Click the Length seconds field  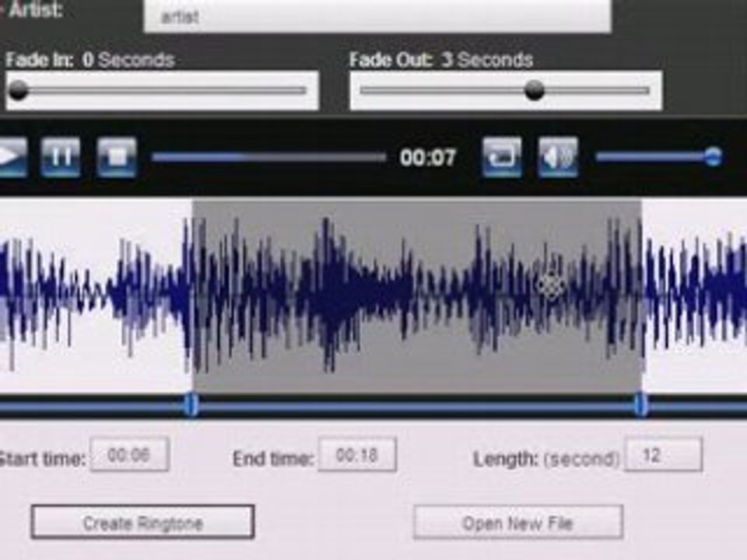click(664, 455)
